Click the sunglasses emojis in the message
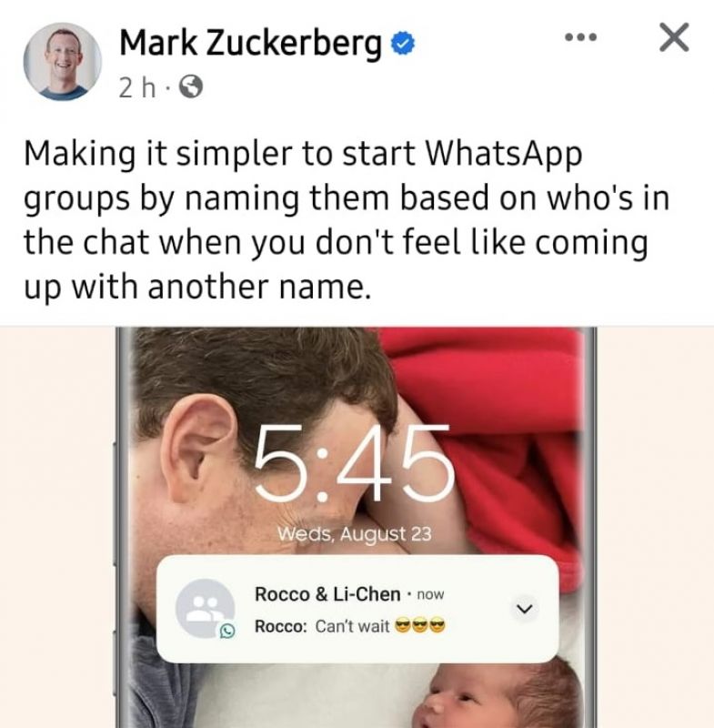Viewport: 714px width, 728px height. [419, 626]
